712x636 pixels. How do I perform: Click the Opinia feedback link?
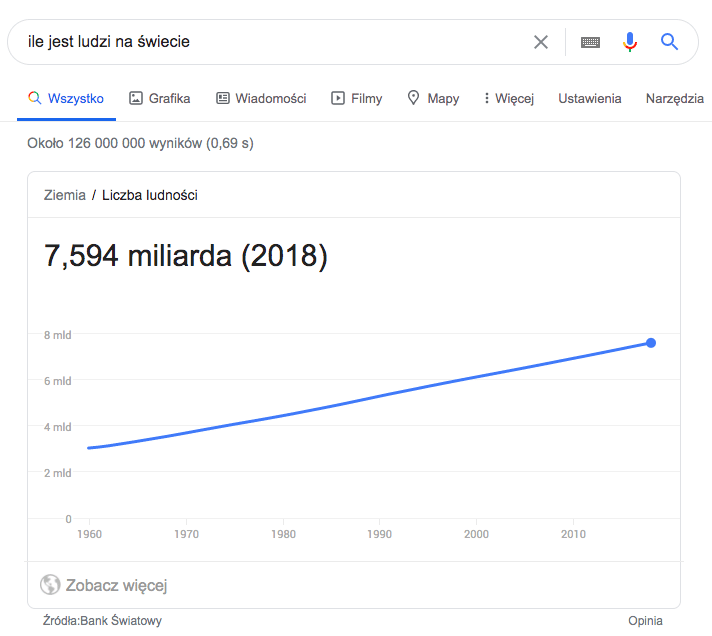(645, 620)
